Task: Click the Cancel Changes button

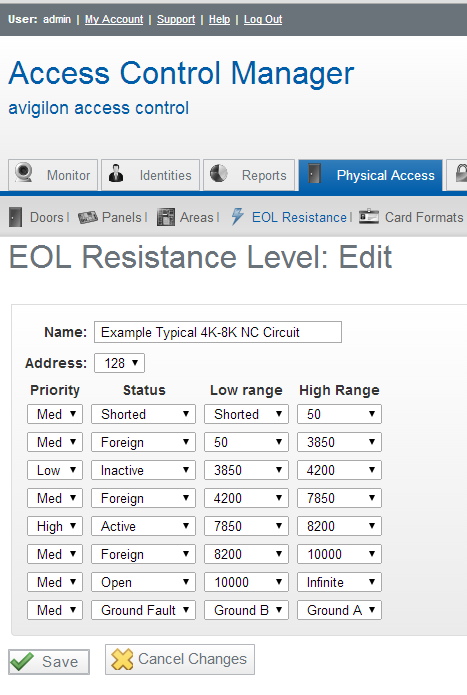Action: point(180,659)
